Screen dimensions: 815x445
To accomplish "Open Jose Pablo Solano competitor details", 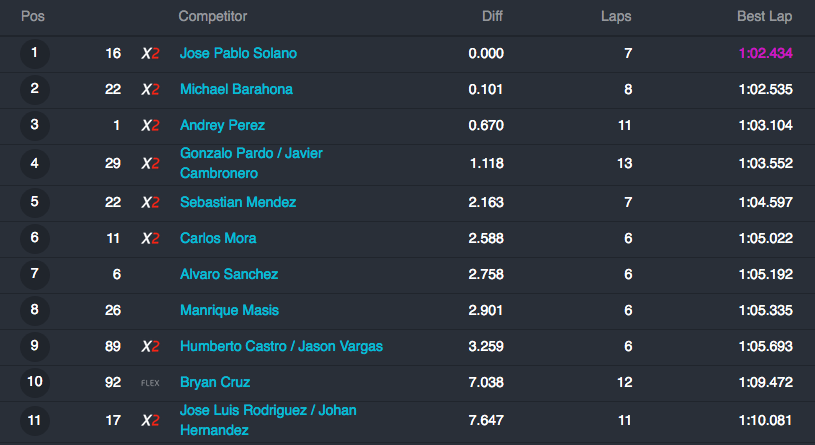I will point(238,53).
